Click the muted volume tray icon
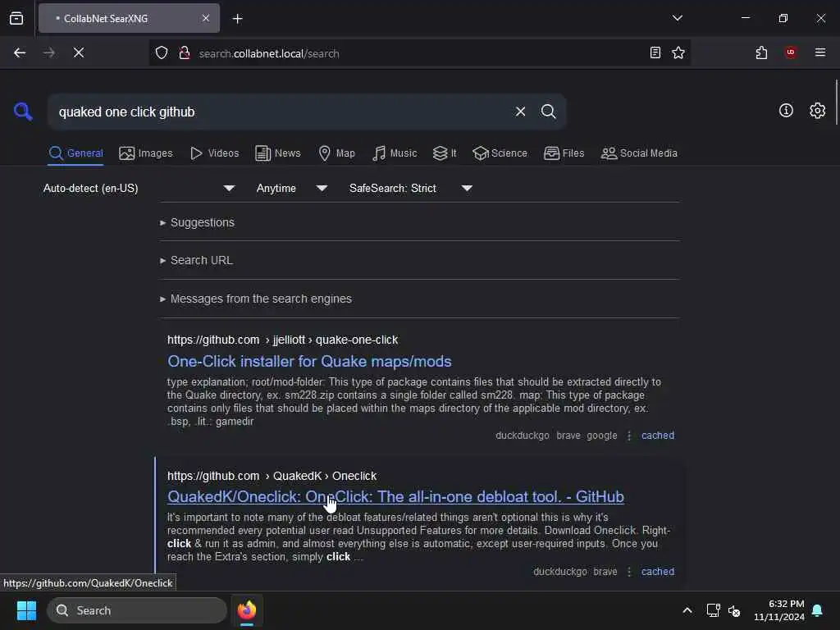 pyautogui.click(x=734, y=610)
